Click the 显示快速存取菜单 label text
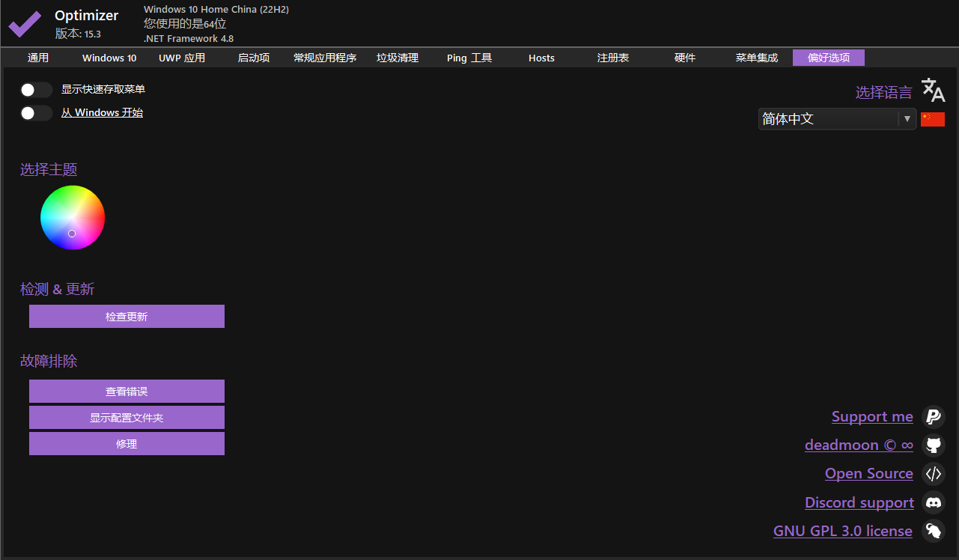This screenshot has height=560, width=959. [x=103, y=90]
